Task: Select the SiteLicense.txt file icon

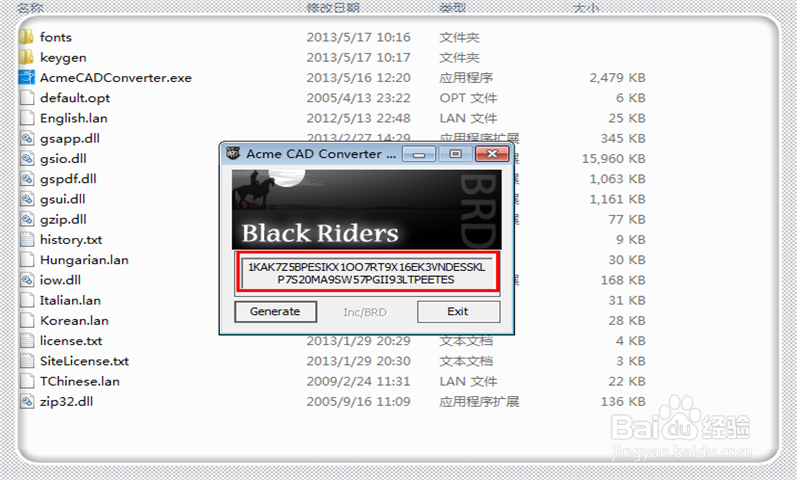Action: (x=26, y=361)
